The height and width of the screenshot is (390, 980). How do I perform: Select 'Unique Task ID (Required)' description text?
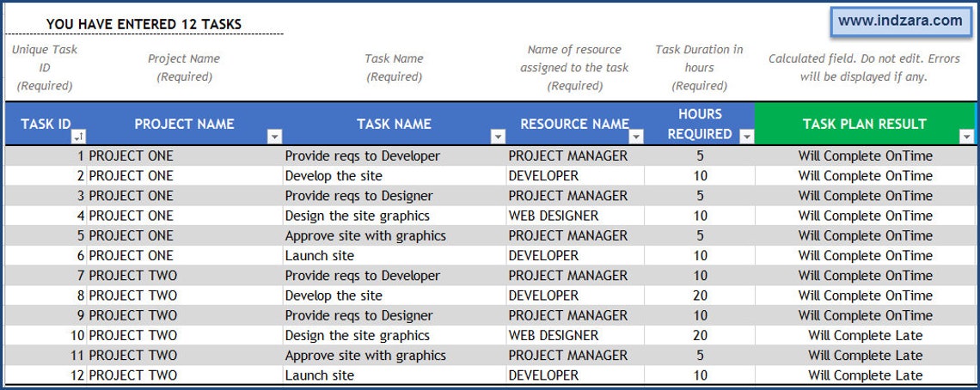45,68
